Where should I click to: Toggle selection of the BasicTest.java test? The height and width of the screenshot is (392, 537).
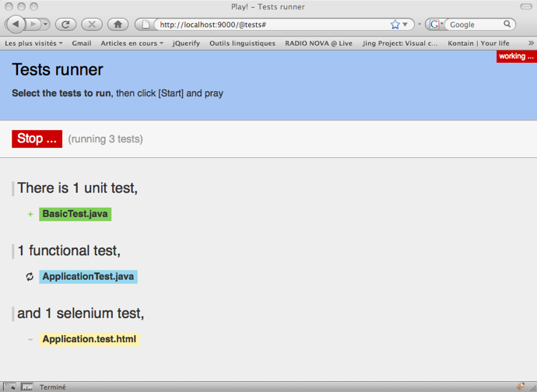(x=75, y=214)
